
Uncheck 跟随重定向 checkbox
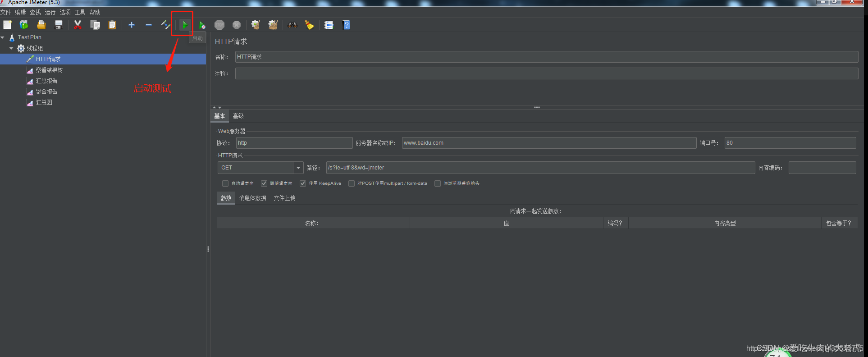[x=264, y=183]
